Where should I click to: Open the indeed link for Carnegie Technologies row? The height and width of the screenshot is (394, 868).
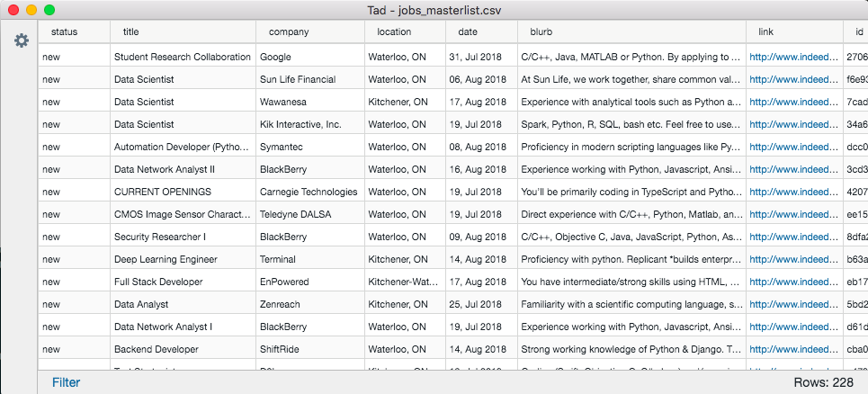[794, 192]
